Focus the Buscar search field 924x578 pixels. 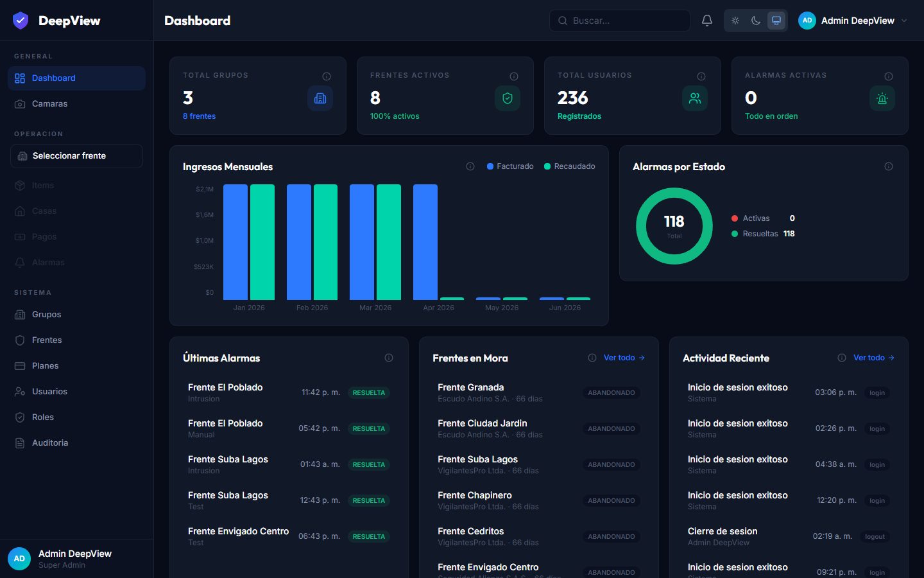[x=620, y=21]
